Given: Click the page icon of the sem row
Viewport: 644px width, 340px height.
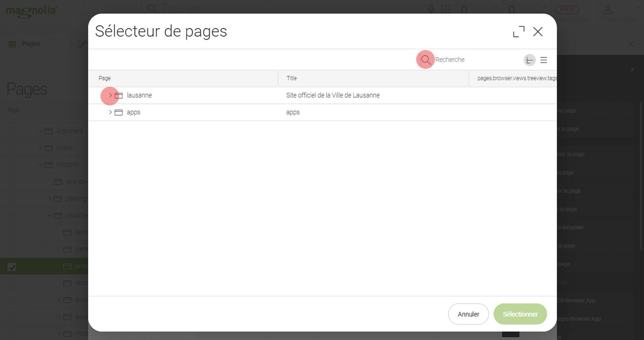Looking at the screenshot, I should (x=68, y=233).
